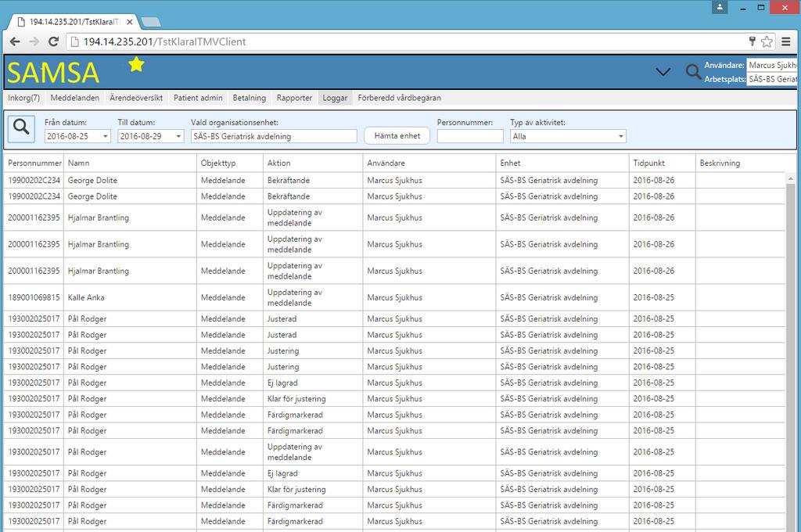This screenshot has height=532, width=801.
Task: Sort by Personnummer column header
Action: [x=34, y=163]
